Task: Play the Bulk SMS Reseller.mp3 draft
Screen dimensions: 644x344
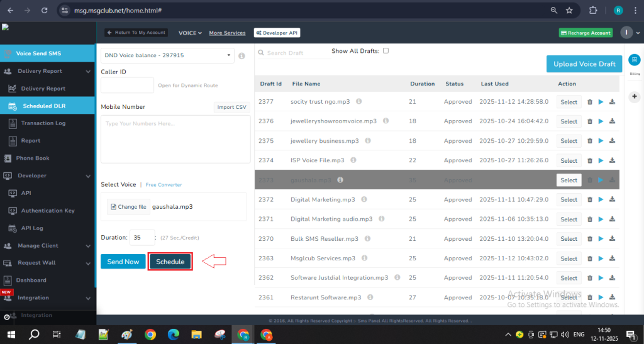Action: pos(601,239)
